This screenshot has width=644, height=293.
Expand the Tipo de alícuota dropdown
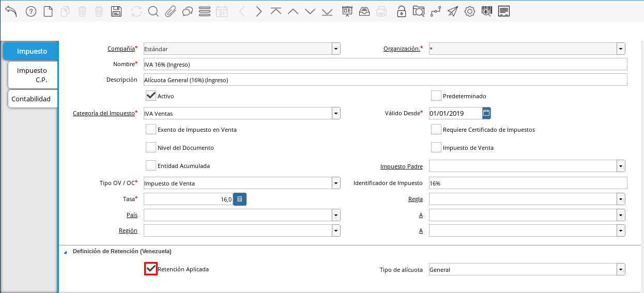click(620, 270)
